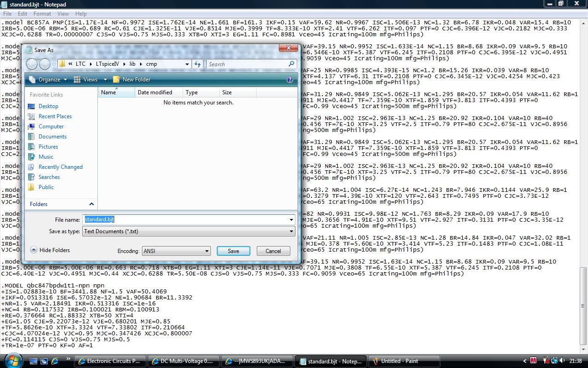Open Recent Places in Favorite Links
This screenshot has height=368, width=588.
click(55, 116)
